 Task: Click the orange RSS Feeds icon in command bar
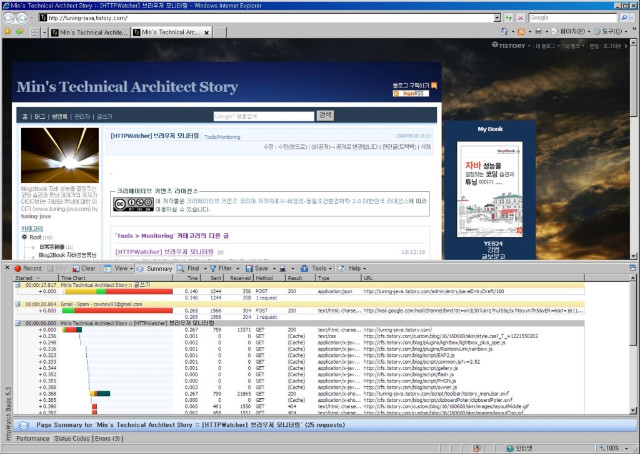pyautogui.click(x=521, y=31)
